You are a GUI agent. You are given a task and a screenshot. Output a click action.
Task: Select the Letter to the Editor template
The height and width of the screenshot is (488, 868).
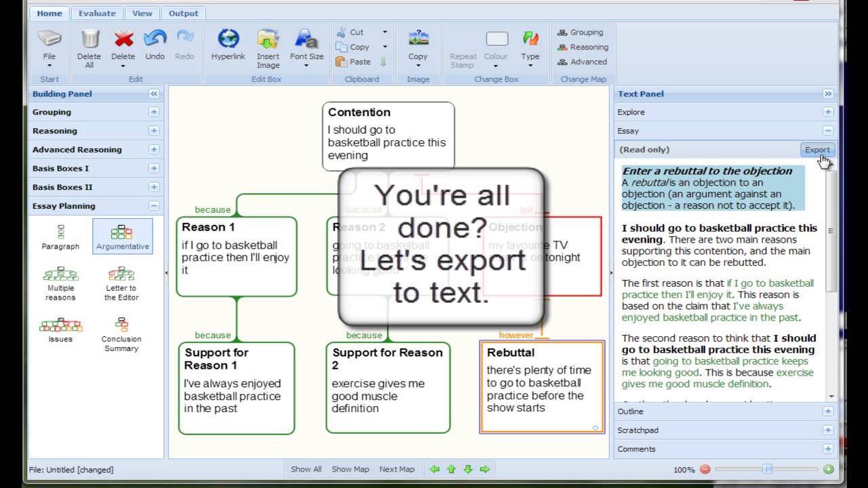(x=121, y=283)
